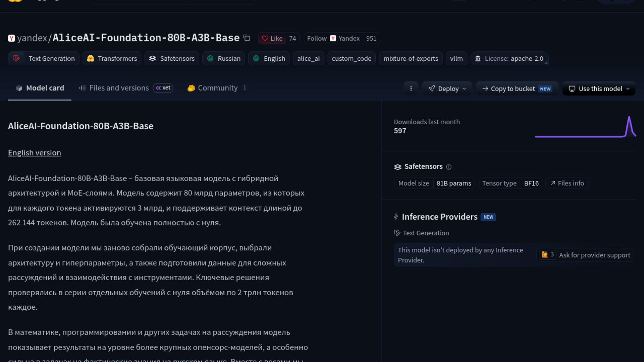Click the Files info arrow icon
The image size is (644, 362).
click(553, 183)
